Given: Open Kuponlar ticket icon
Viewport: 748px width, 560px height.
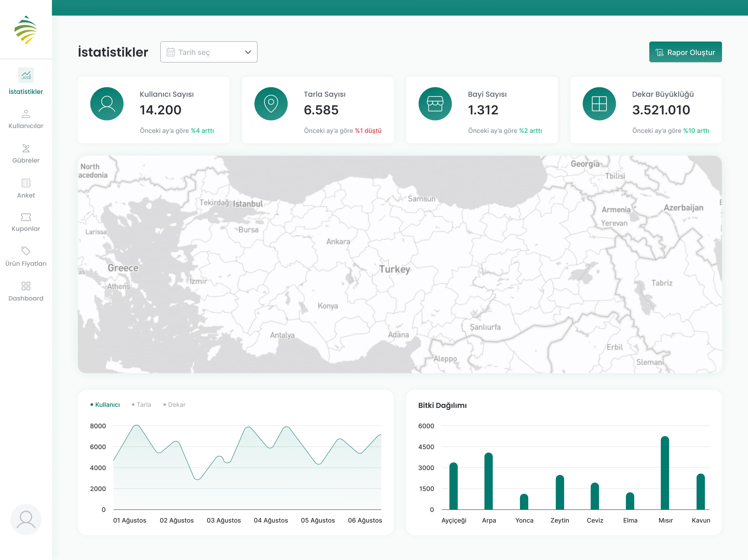Looking at the screenshot, I should click(x=26, y=217).
